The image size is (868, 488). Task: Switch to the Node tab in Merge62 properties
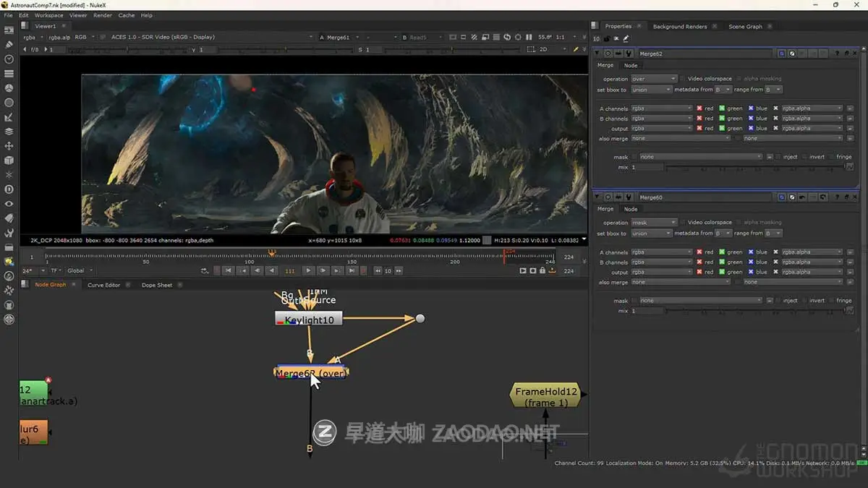click(x=631, y=65)
